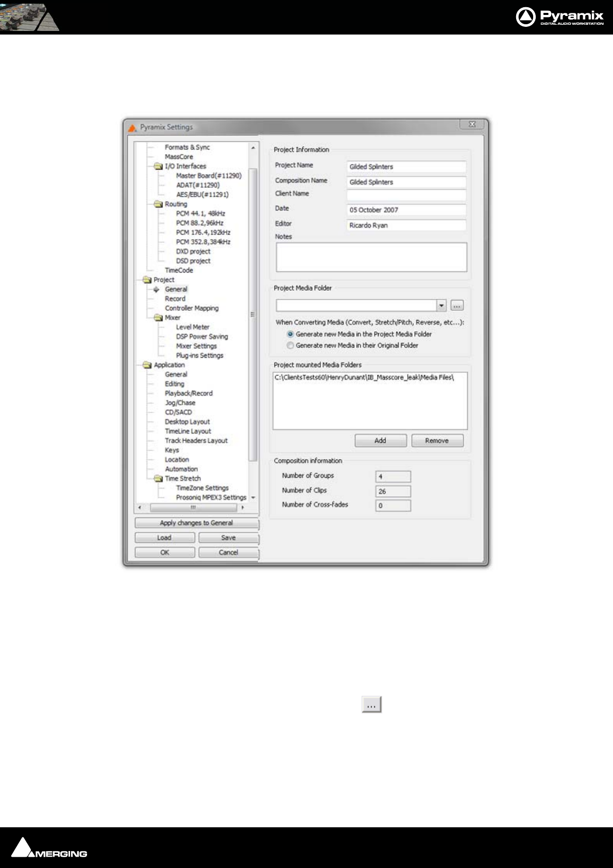Click the Number of Cross-fades value field
The image size is (613, 868).
coord(393,506)
